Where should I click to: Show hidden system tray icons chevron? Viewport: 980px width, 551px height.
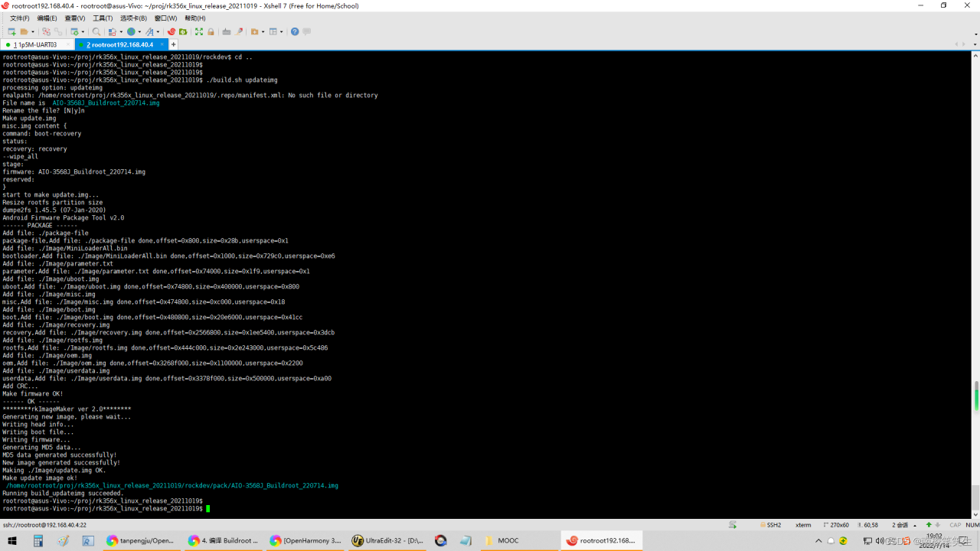pyautogui.click(x=818, y=540)
